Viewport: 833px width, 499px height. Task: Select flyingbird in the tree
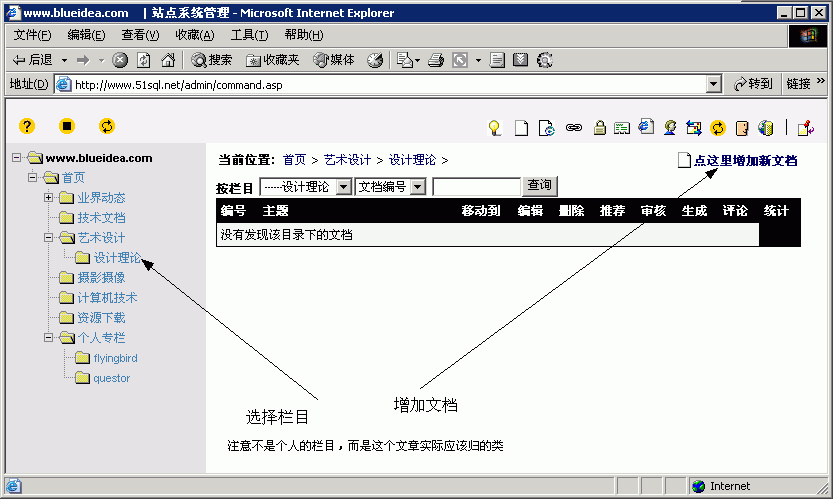click(x=115, y=358)
